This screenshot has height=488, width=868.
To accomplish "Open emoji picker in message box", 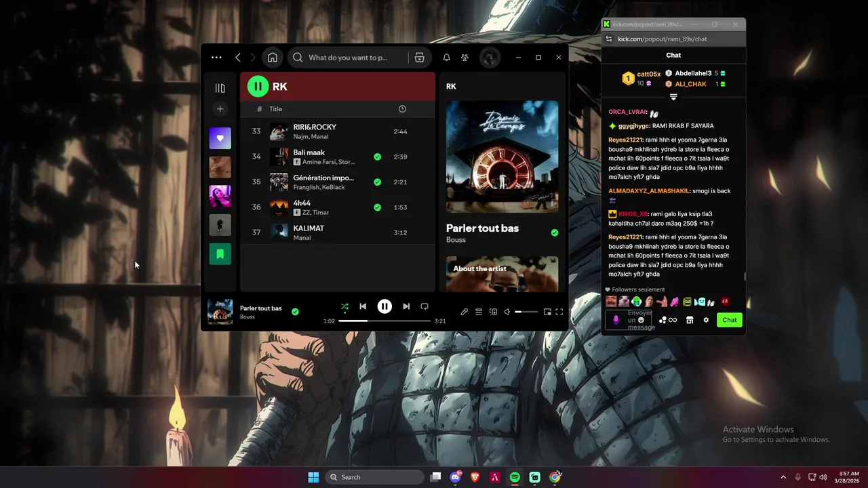I will 642,320.
